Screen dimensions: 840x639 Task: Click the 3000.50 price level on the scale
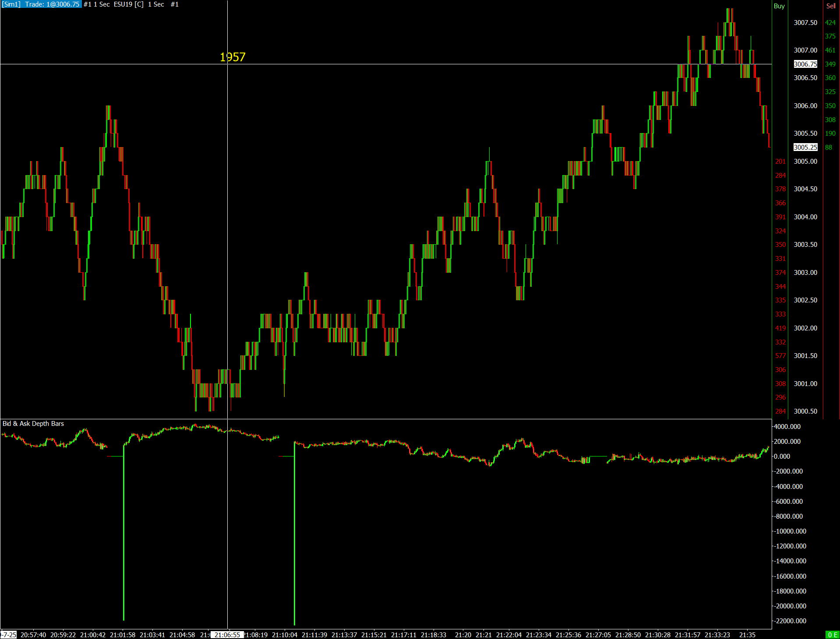805,411
